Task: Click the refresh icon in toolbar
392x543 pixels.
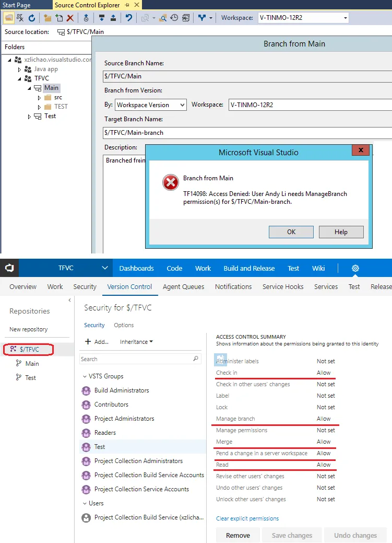Action: click(x=32, y=18)
